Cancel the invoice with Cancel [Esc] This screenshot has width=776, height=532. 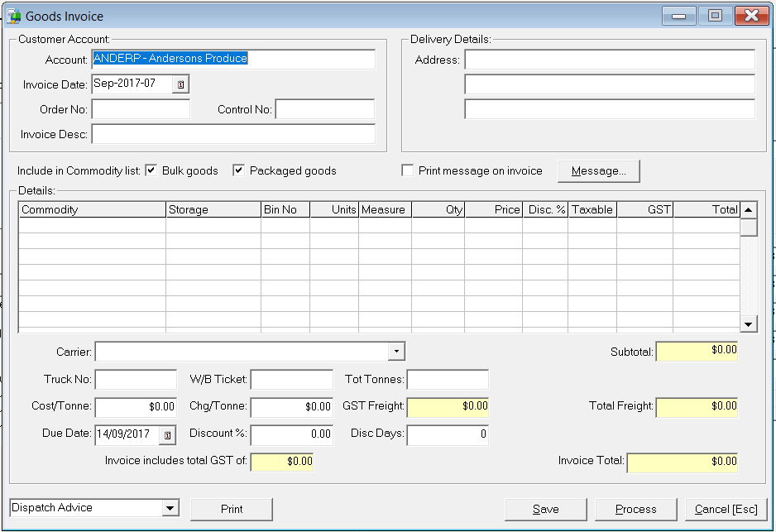(726, 509)
